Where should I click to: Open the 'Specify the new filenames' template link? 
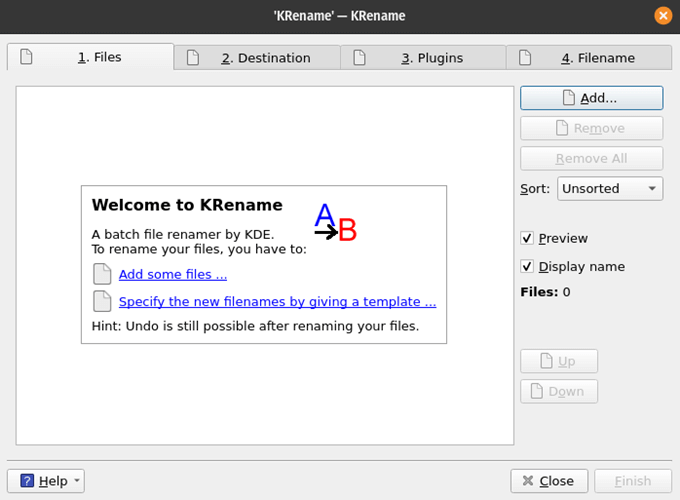coord(278,301)
